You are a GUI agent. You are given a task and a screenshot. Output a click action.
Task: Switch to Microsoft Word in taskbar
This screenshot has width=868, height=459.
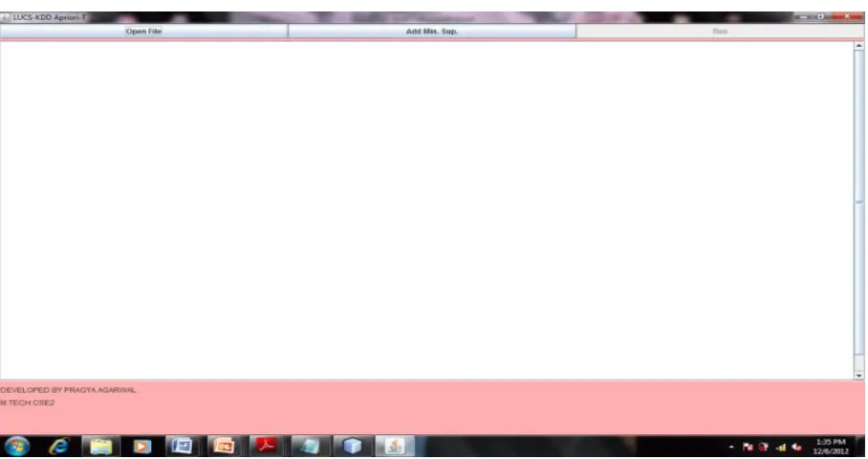[x=182, y=447]
